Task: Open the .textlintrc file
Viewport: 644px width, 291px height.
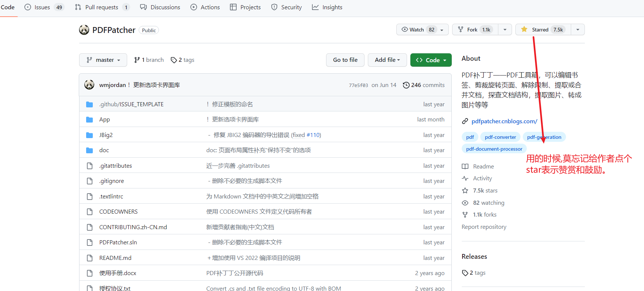Action: click(x=111, y=197)
